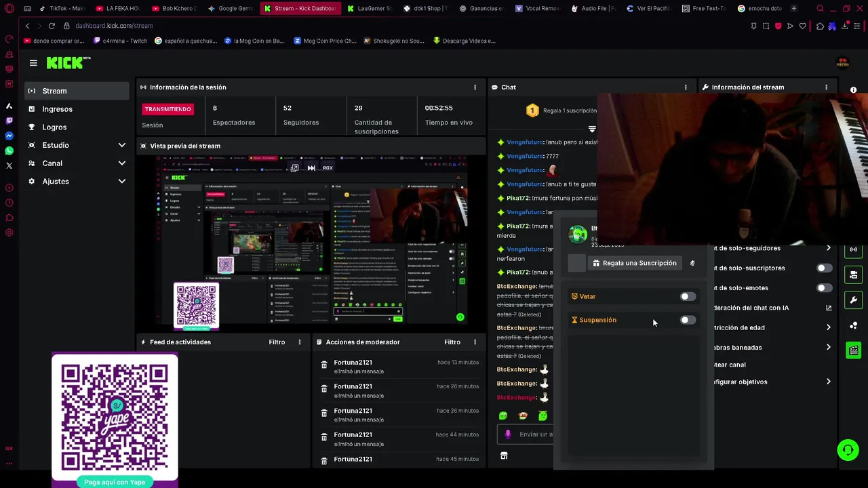Click the info icon beside stream information
Screen dimensions: 868x488
853,90
